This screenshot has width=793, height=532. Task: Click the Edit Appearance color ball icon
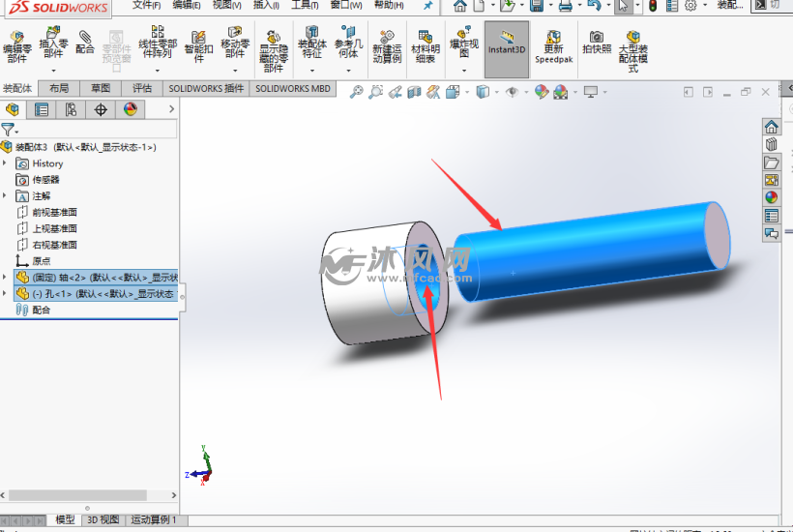(542, 92)
